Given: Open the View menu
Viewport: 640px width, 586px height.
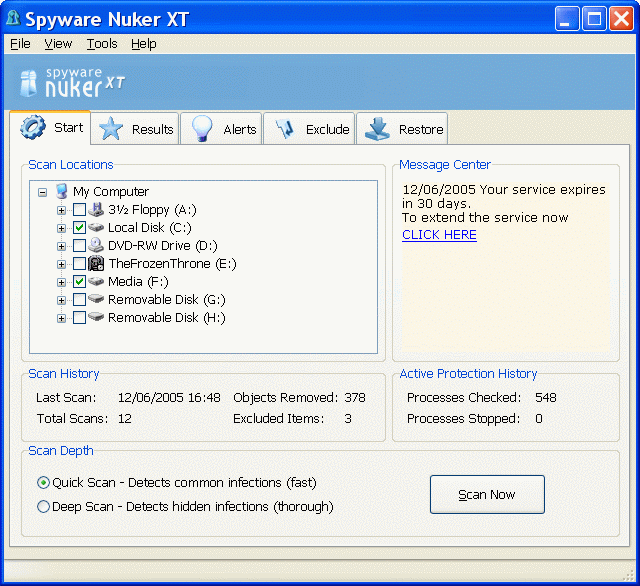Looking at the screenshot, I should point(58,44).
